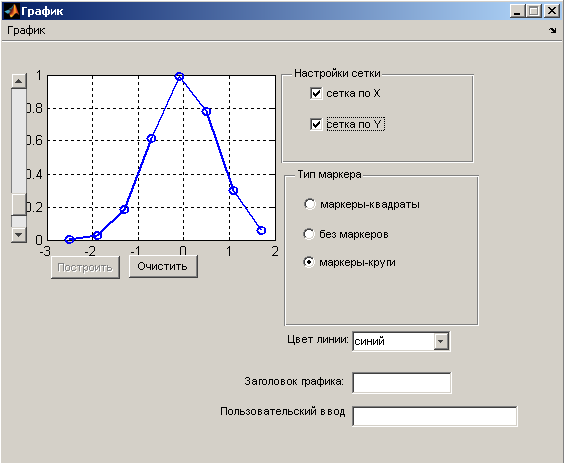Select the 'маркеры-круги' radio button
The height and width of the screenshot is (463, 564).
[x=309, y=262]
